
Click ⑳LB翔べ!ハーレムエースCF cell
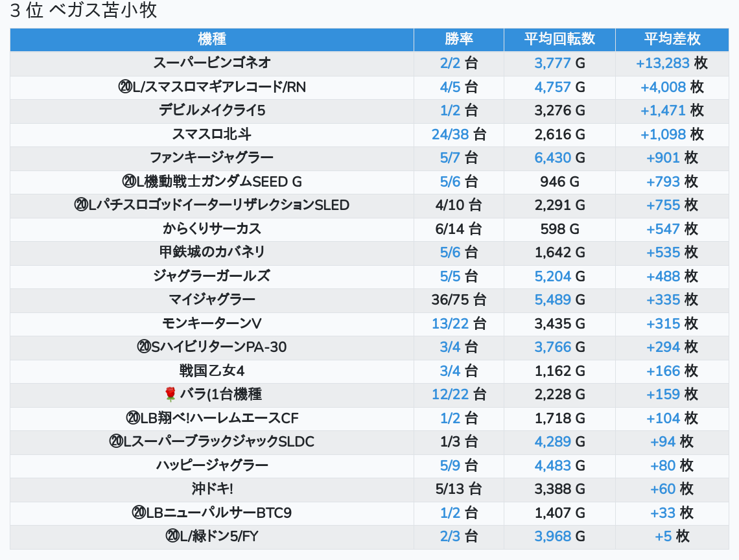211,418
